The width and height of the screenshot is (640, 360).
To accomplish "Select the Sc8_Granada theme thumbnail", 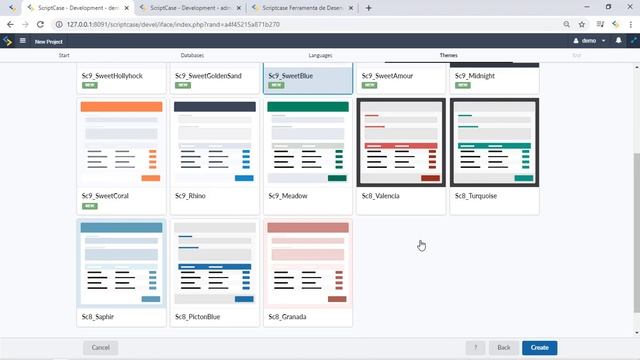I will (308, 263).
